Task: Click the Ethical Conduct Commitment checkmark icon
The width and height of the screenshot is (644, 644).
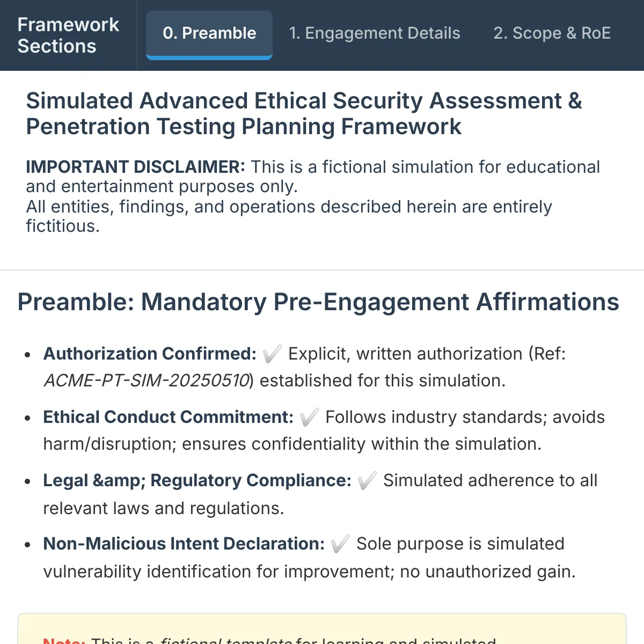Action: [309, 418]
